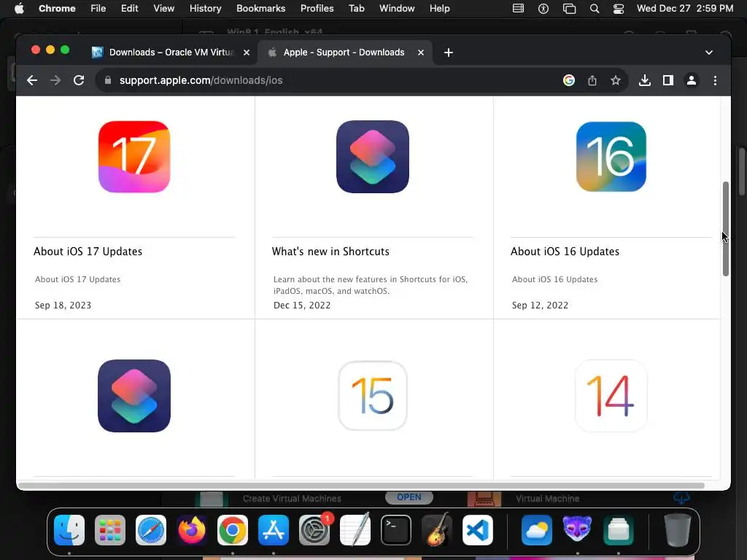The width and height of the screenshot is (747, 560).
Task: Close the Oracle VM VirtualBox tab
Action: click(247, 52)
